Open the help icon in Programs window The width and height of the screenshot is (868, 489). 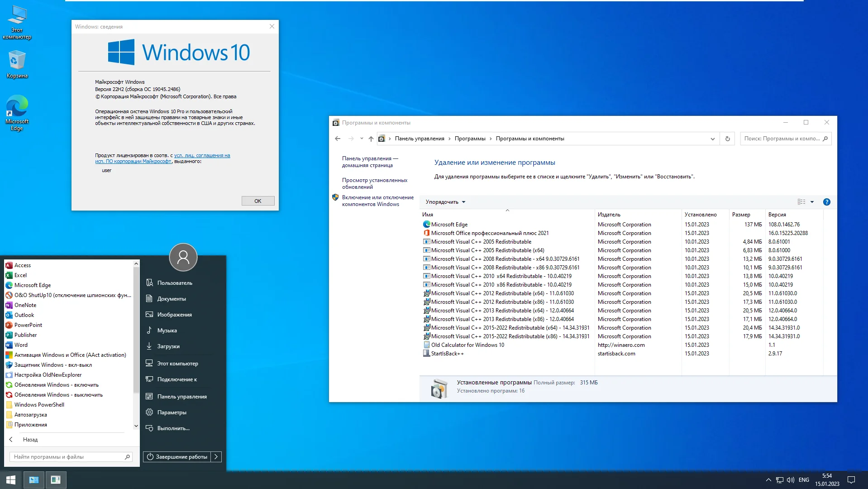(827, 202)
